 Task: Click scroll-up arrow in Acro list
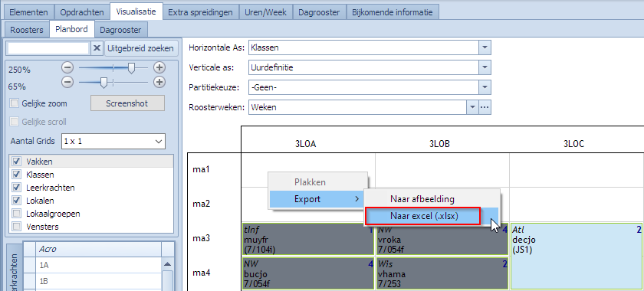167,265
